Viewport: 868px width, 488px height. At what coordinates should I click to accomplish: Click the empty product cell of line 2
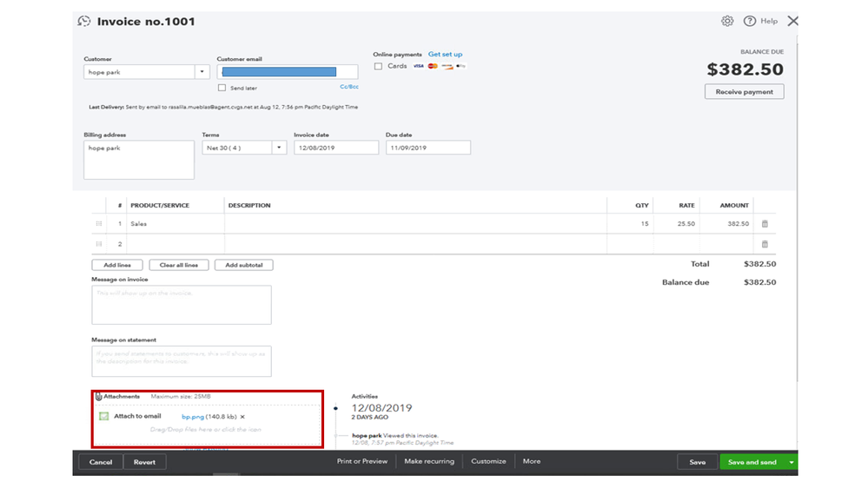176,244
